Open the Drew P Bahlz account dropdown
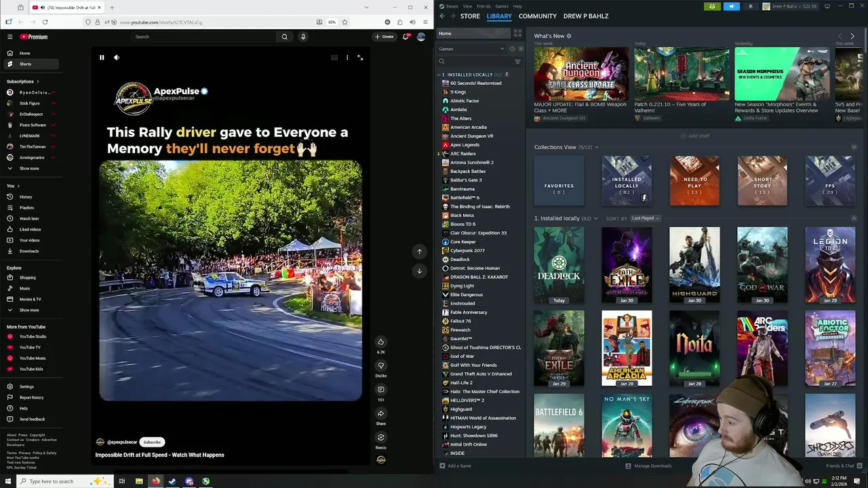Image resolution: width=868 pixels, height=488 pixels. coord(790,6)
